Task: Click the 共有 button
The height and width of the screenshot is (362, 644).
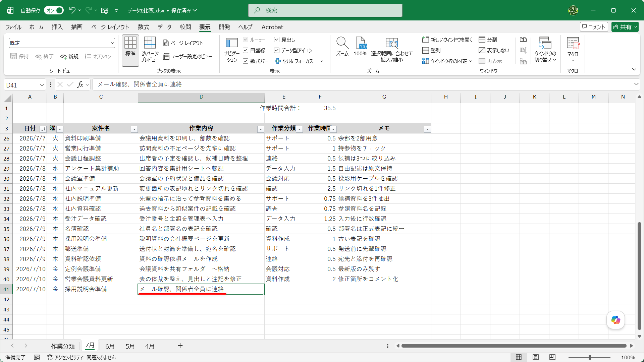Action: click(x=625, y=27)
